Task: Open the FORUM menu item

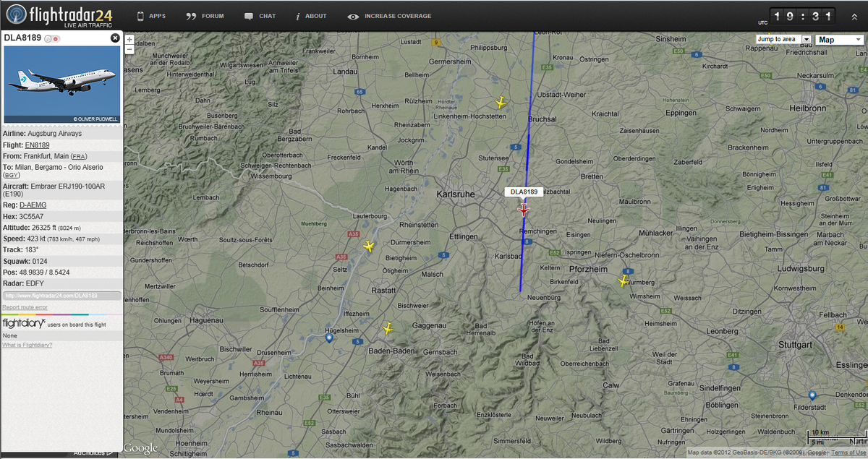Action: (205, 16)
